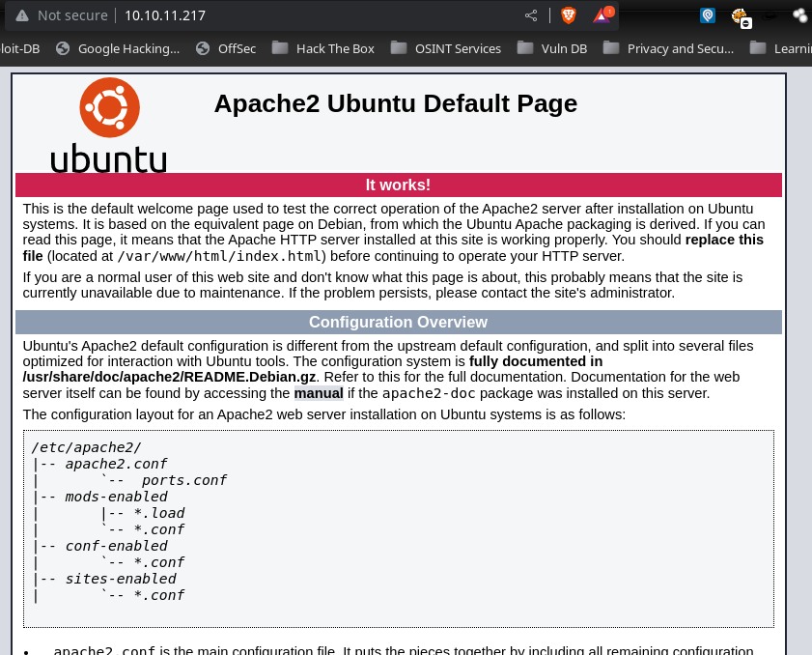
Task: Open Brave Rewards triangle icon
Action: tap(602, 15)
